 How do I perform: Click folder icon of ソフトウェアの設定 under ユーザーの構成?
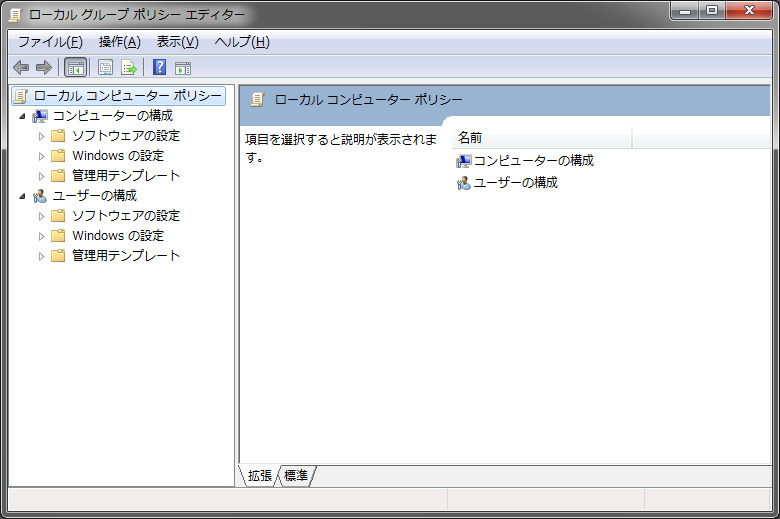(x=58, y=215)
